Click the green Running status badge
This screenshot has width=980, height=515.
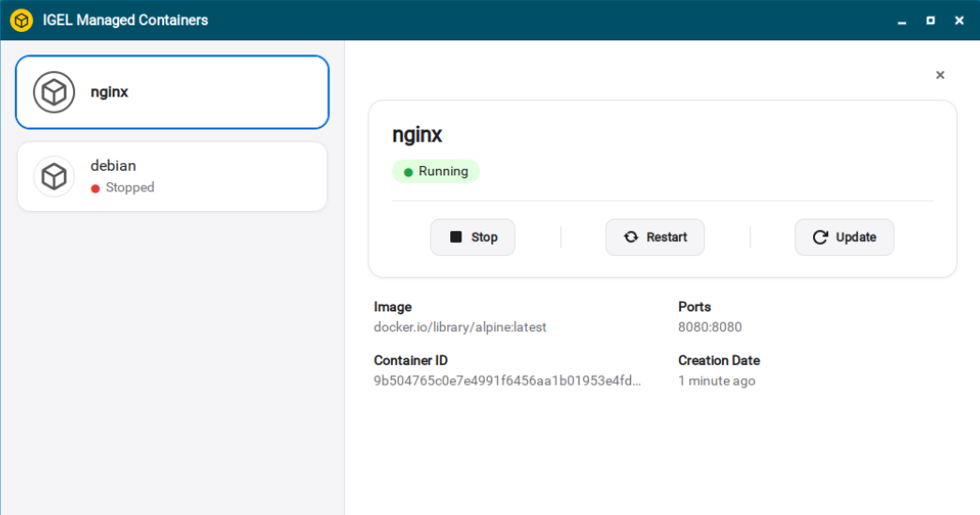436,172
